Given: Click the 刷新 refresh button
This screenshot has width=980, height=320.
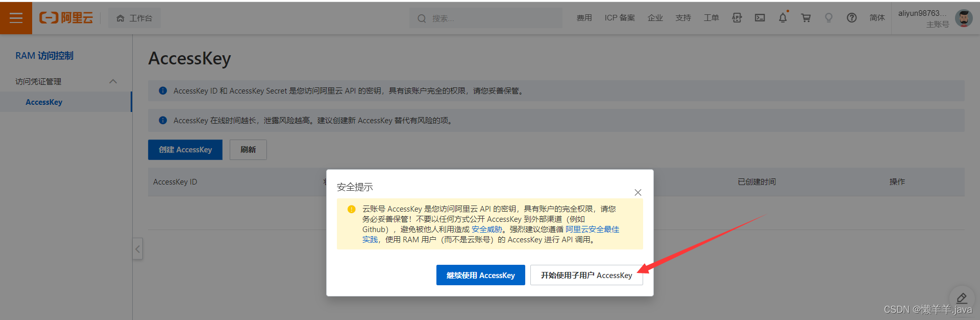Looking at the screenshot, I should click(x=248, y=150).
